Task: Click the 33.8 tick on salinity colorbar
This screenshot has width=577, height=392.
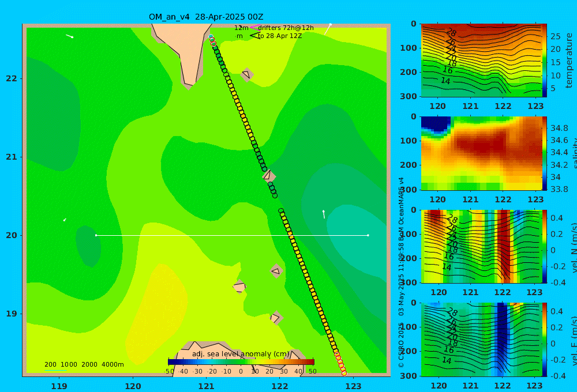Action: click(559, 189)
